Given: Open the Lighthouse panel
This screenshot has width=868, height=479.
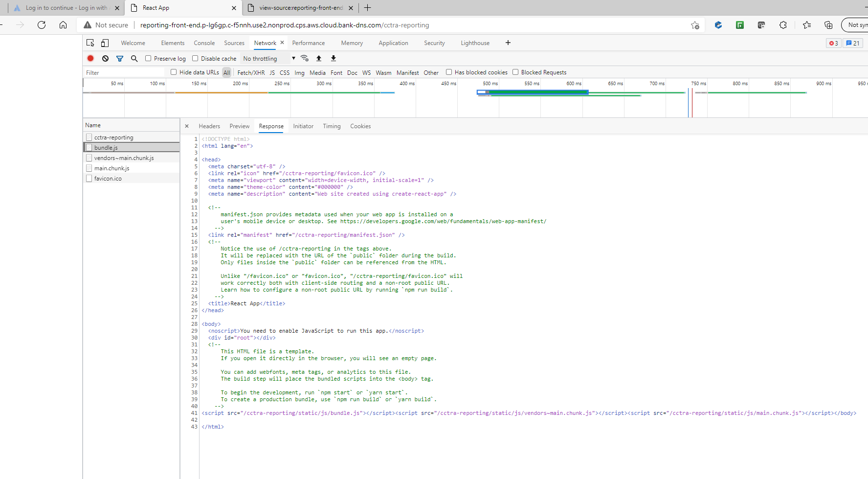Looking at the screenshot, I should coord(475,43).
